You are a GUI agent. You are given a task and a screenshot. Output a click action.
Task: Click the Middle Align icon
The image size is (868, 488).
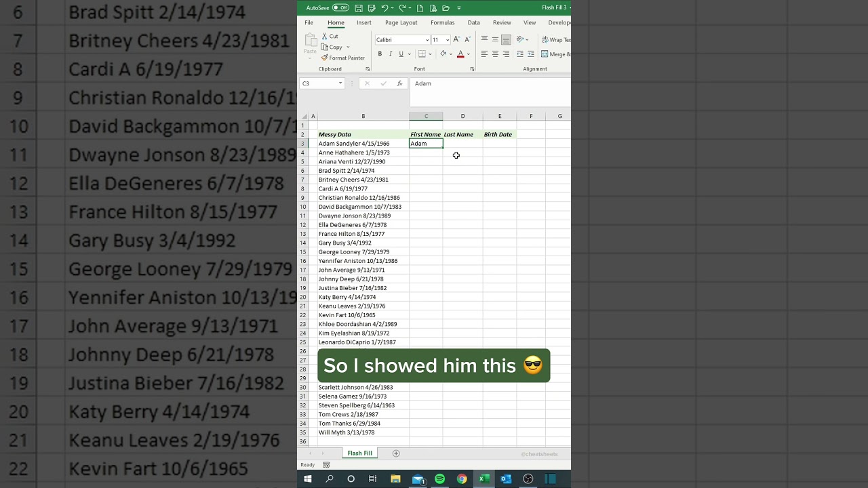point(495,40)
